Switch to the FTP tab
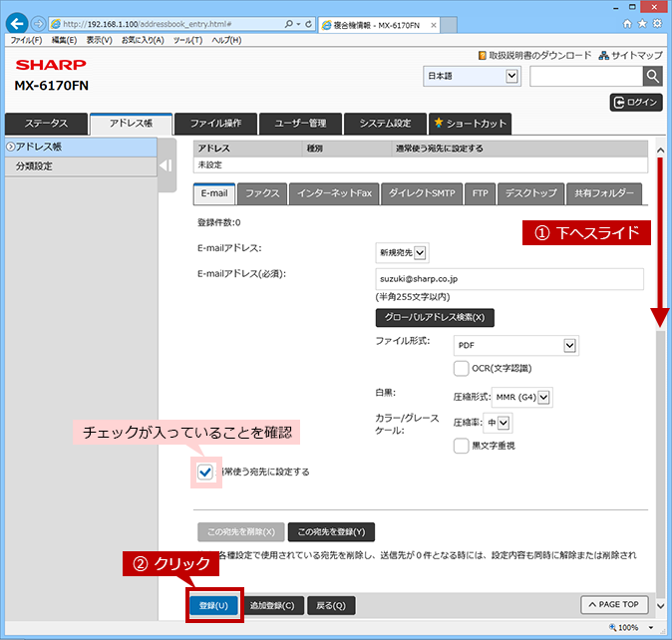Image resolution: width=672 pixels, height=640 pixels. [480, 193]
